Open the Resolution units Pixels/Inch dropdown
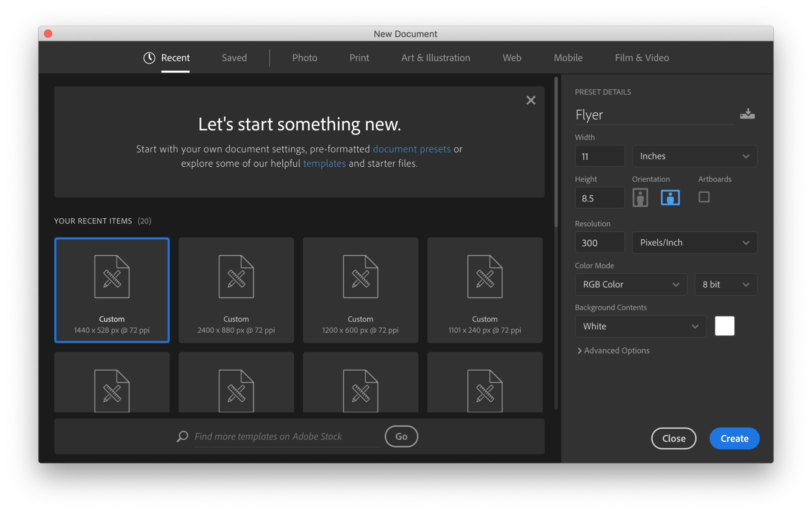812x514 pixels. [694, 242]
